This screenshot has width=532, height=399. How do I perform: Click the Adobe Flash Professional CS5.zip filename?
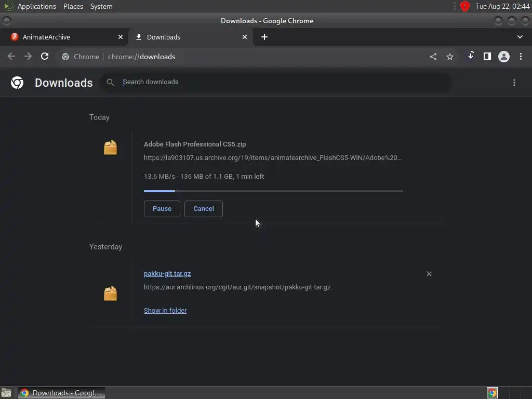click(x=195, y=144)
